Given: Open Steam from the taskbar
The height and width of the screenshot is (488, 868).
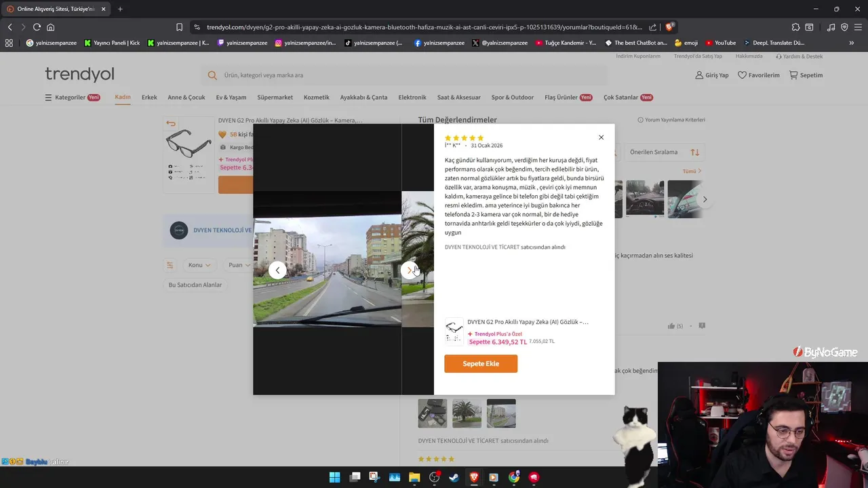Looking at the screenshot, I should pos(454,477).
